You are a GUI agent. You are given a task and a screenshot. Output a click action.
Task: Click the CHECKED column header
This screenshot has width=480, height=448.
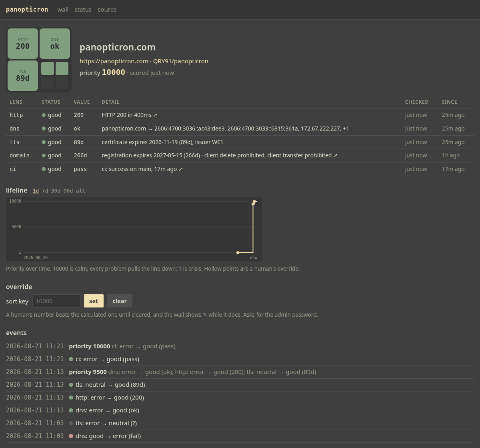[417, 102]
